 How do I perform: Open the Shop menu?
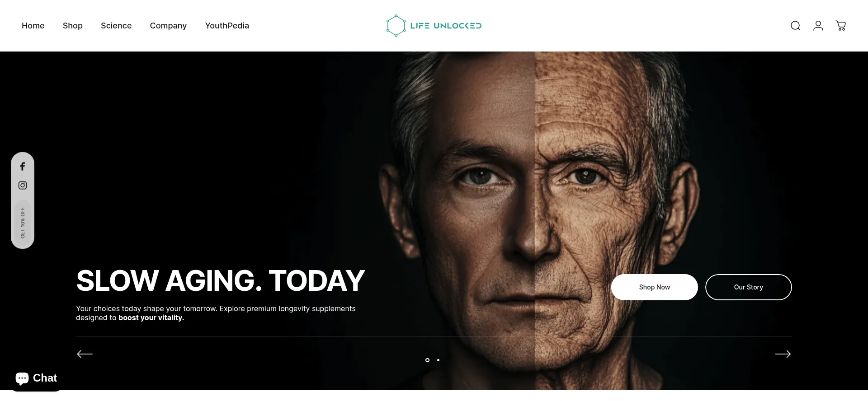coord(73,26)
